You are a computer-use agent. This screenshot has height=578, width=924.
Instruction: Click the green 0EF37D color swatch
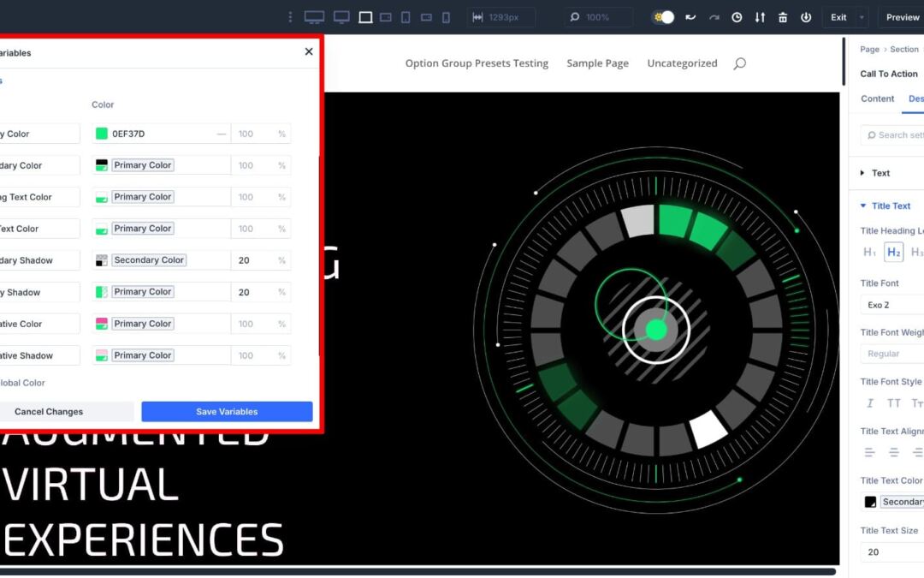[100, 134]
